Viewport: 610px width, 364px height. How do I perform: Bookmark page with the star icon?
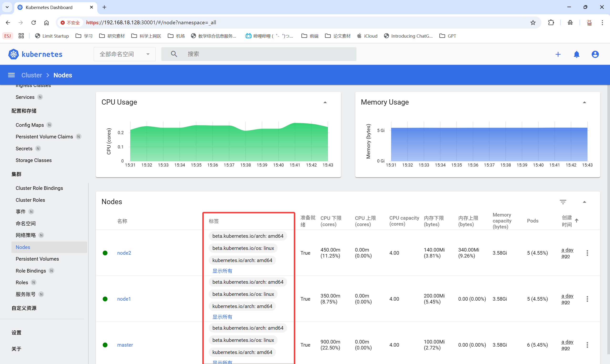click(x=533, y=23)
